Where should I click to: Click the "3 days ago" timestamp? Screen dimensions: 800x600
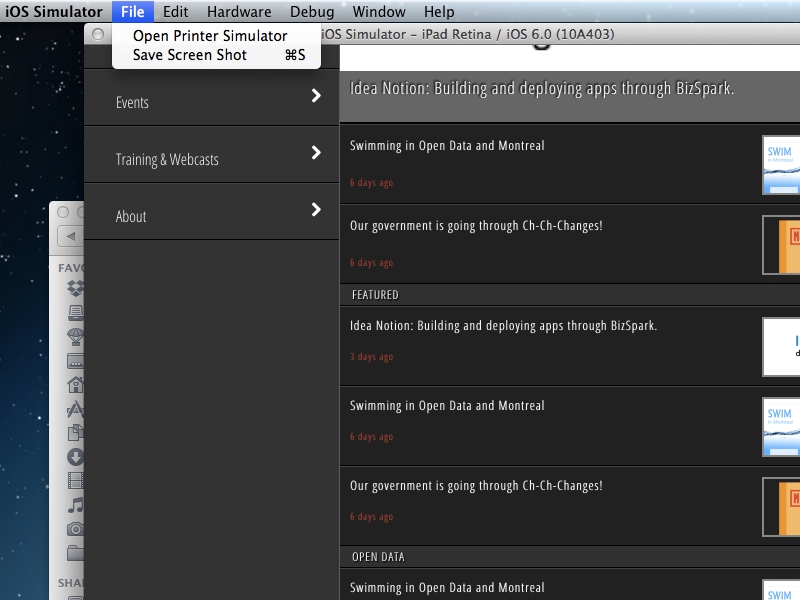pyautogui.click(x=371, y=357)
